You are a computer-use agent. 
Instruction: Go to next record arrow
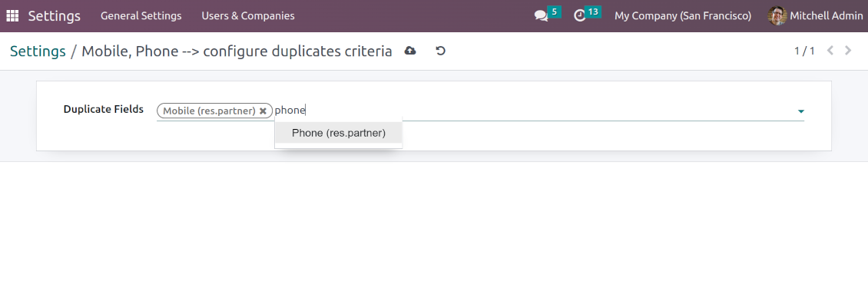848,51
